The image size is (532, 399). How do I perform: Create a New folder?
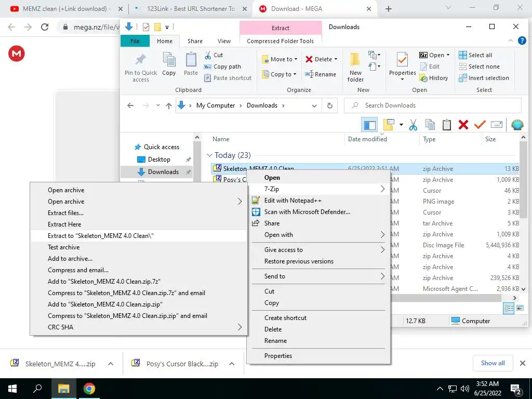(355, 67)
